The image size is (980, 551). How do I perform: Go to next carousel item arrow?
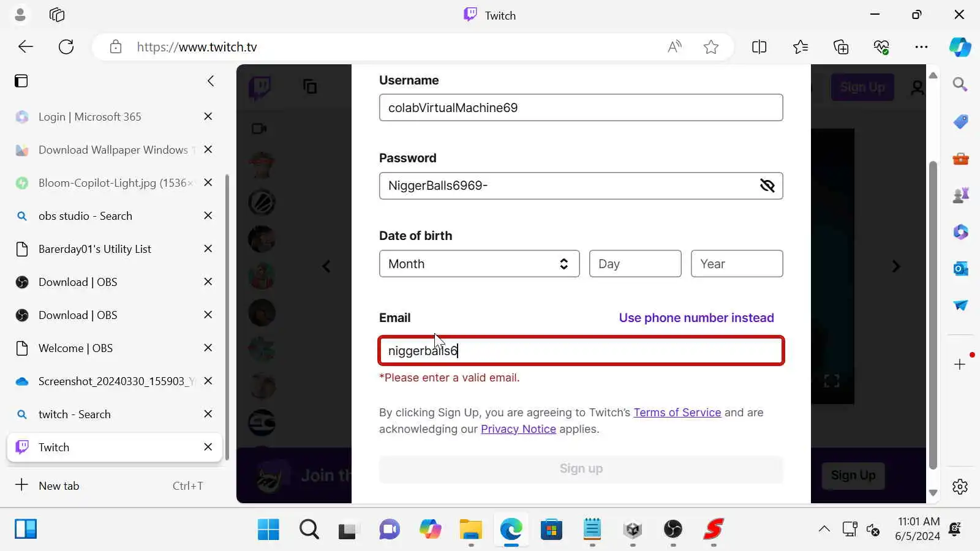[896, 266]
